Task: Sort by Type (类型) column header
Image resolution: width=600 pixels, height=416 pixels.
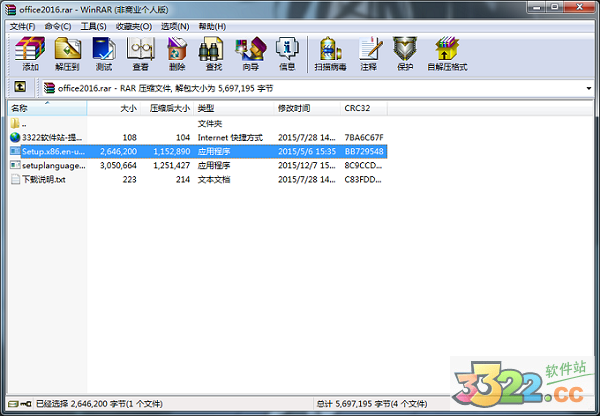Action: [234, 108]
